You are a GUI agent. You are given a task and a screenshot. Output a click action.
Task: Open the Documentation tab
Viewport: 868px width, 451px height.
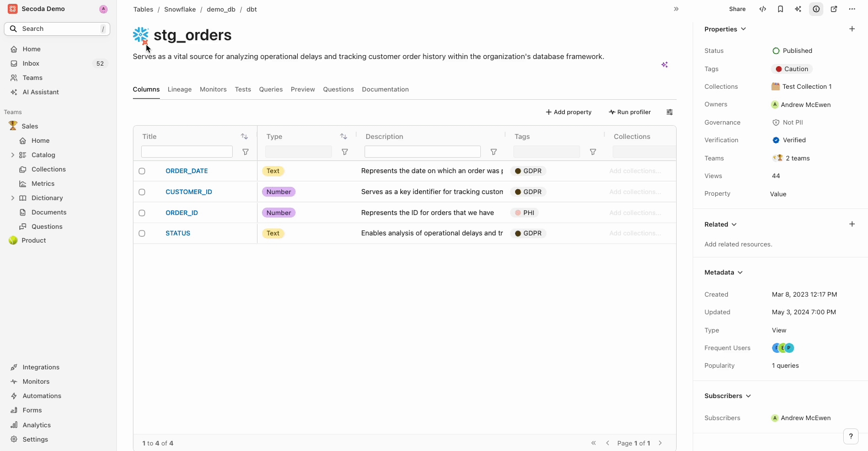click(x=385, y=90)
